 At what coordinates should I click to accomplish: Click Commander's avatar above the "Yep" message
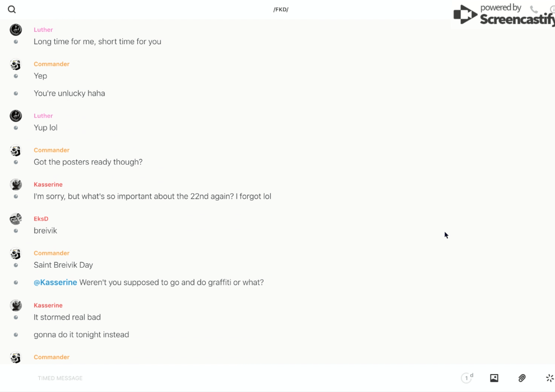[16, 64]
